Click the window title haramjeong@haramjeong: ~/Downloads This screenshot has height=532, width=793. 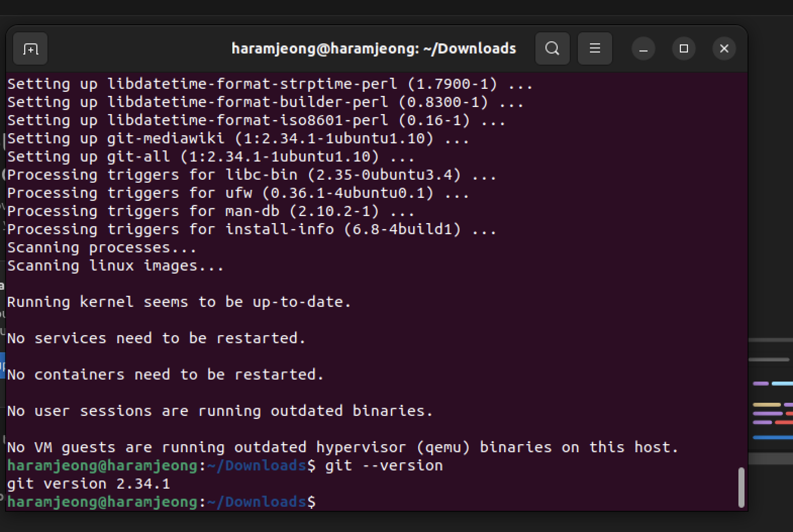[x=374, y=48]
